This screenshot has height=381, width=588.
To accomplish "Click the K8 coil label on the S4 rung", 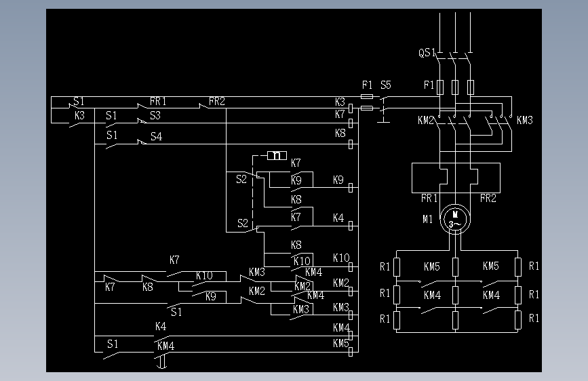I will click(x=340, y=133).
